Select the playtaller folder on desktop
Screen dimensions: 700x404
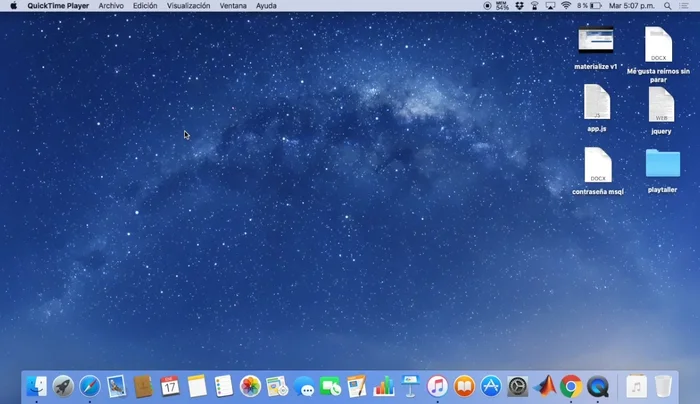pos(662,164)
